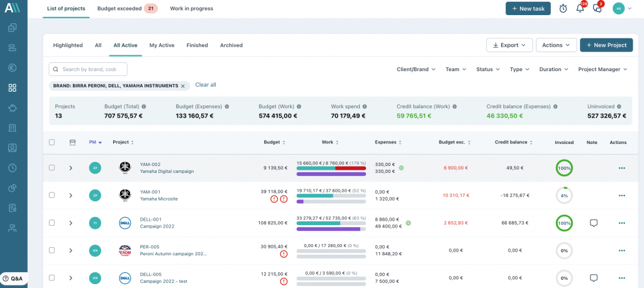Expand the YAM-001 project row
This screenshot has height=288, width=644.
pos(70,196)
